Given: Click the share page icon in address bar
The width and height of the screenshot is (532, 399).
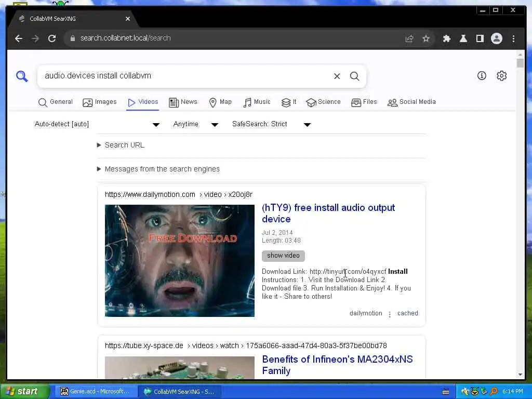Looking at the screenshot, I should pos(409,38).
